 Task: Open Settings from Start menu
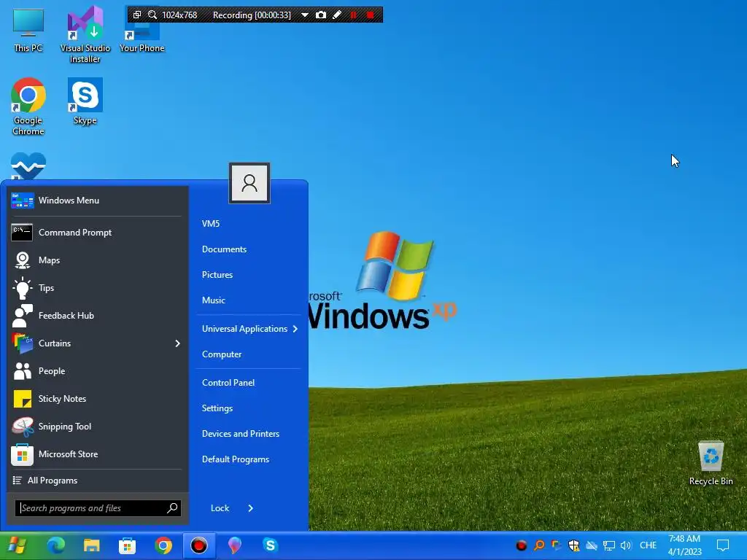[x=217, y=408]
